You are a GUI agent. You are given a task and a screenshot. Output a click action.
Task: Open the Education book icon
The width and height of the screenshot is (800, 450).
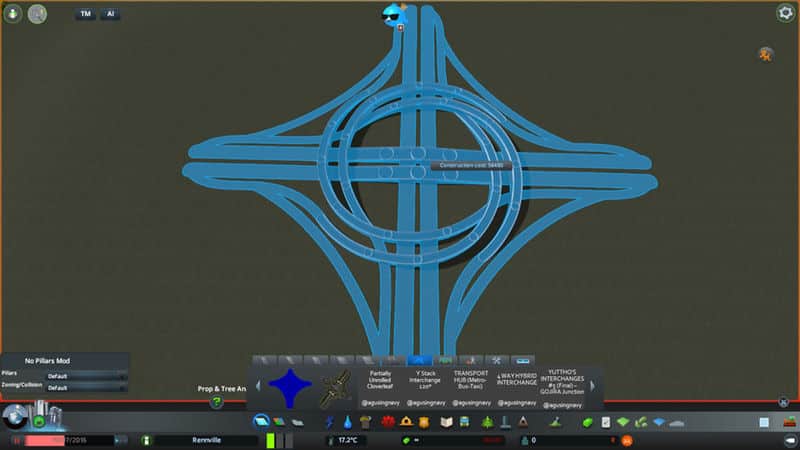coord(448,422)
